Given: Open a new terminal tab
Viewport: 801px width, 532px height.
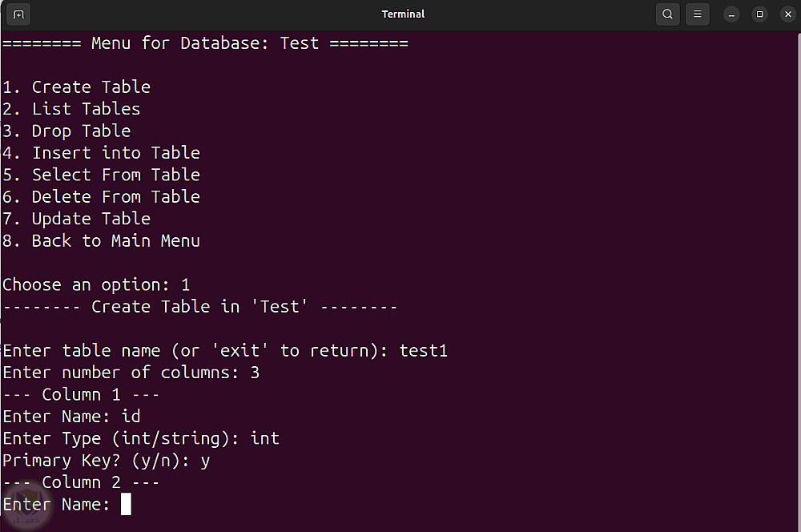Looking at the screenshot, I should click(x=20, y=14).
